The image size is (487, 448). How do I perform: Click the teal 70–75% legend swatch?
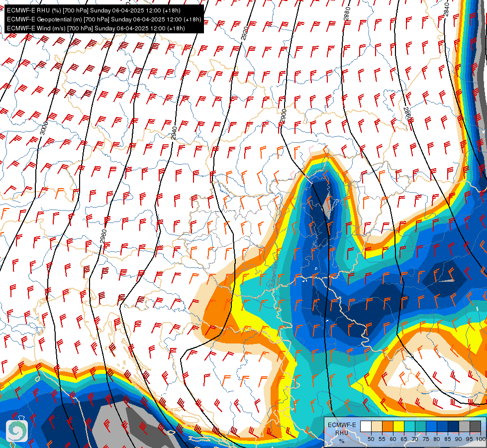(x=420, y=427)
